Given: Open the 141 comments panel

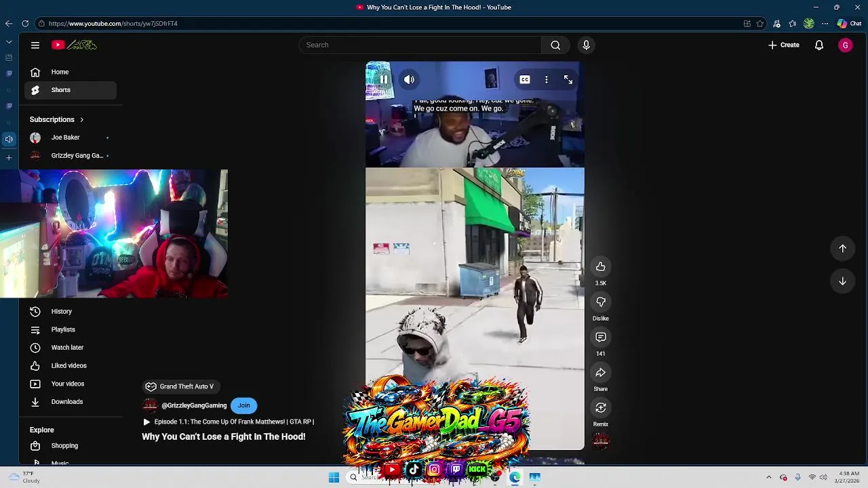Looking at the screenshot, I should pos(601,338).
